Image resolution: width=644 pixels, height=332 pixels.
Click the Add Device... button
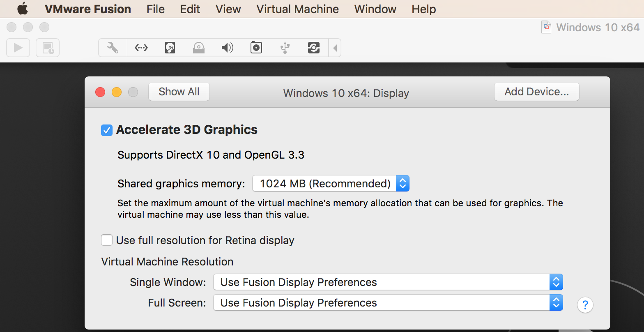537,92
